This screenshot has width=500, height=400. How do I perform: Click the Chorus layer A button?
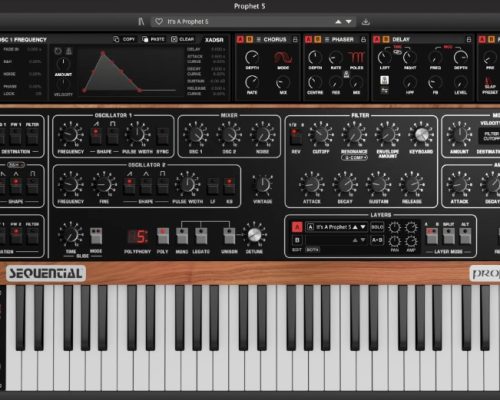click(240, 39)
